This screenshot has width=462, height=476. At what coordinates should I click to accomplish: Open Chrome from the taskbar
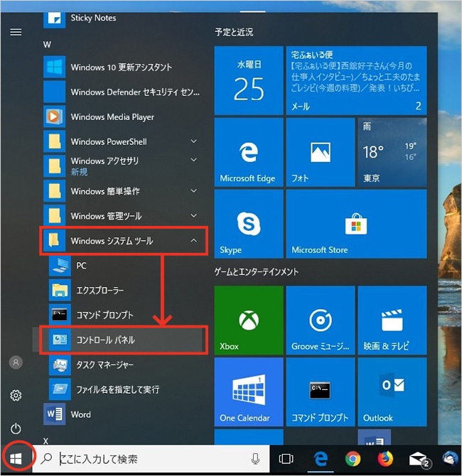[x=353, y=459]
